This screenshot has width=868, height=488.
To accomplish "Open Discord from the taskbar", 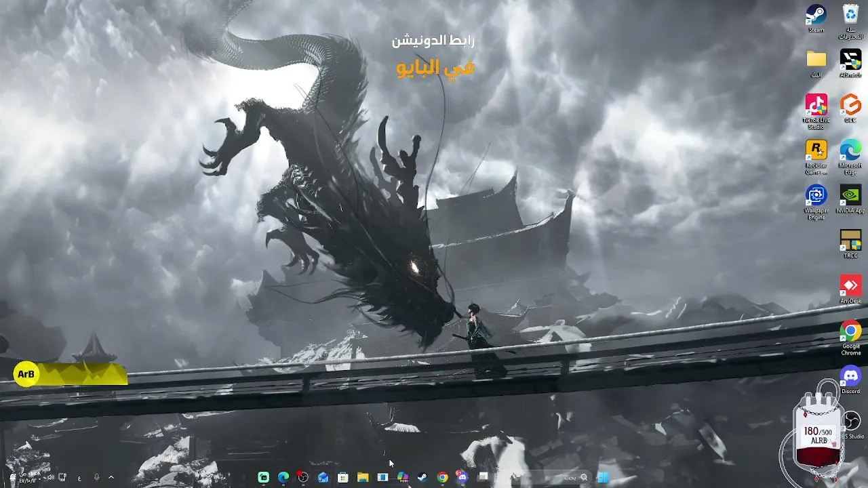I will click(x=462, y=477).
